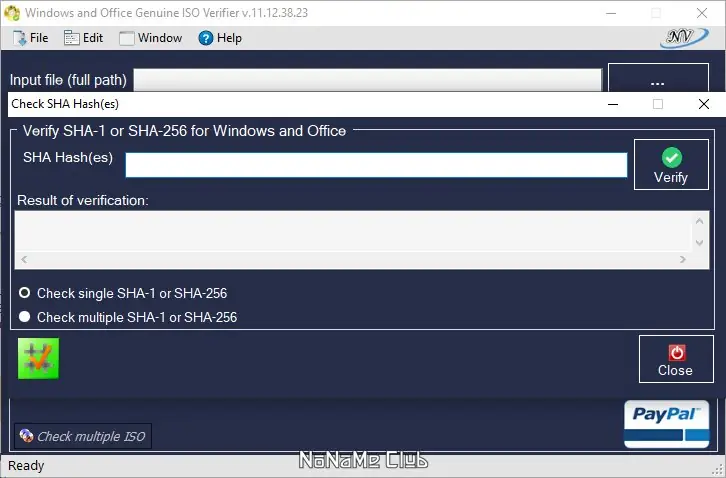Click the Ready status bar text
This screenshot has height=478, width=726.
(26, 465)
